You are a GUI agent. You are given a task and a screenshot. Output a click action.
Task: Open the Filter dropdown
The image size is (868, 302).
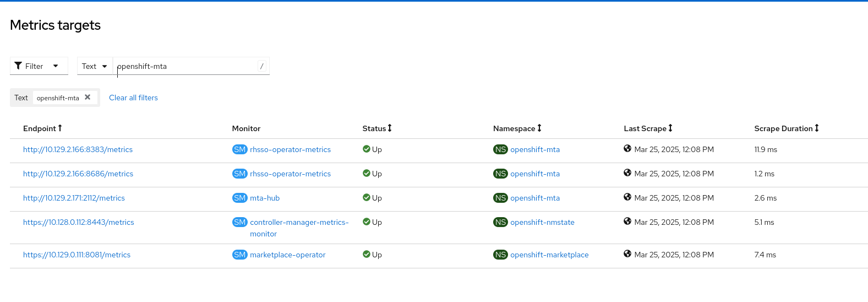click(39, 66)
